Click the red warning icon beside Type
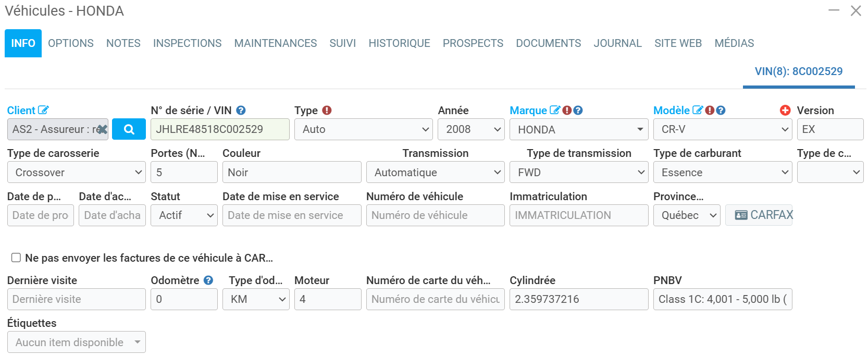 tap(327, 110)
